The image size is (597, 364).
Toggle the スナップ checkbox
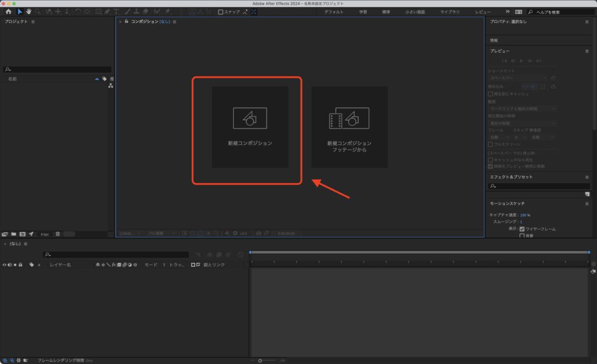coord(220,12)
